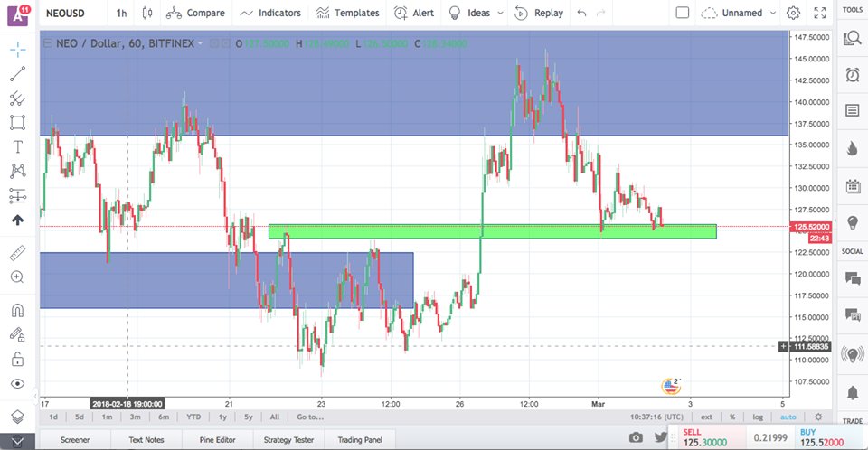Image resolution: width=868 pixels, height=450 pixels.
Task: Switch to the Pine Editor tab
Action: (218, 439)
